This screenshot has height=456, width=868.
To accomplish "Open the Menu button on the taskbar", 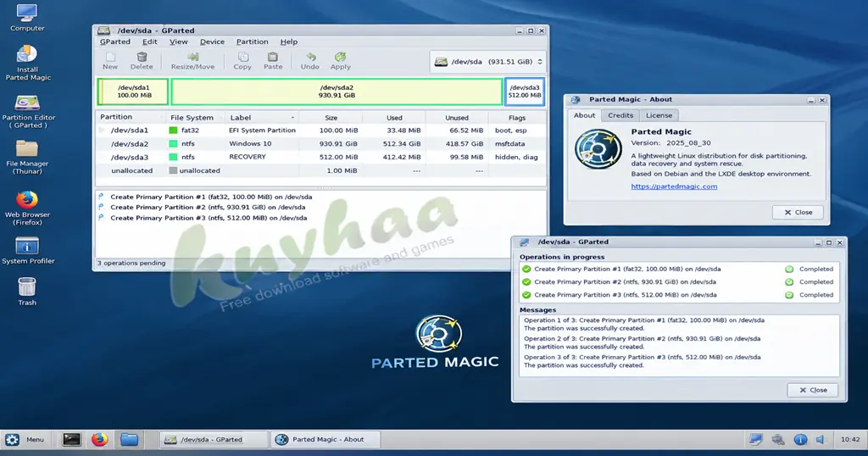I will click(25, 439).
